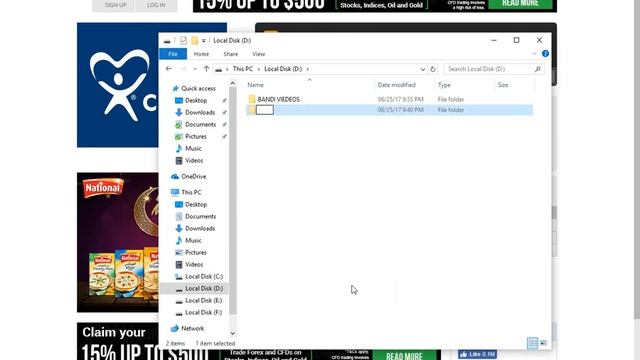Go up one folder level arrow
The width and height of the screenshot is (640, 360).
tap(206, 69)
